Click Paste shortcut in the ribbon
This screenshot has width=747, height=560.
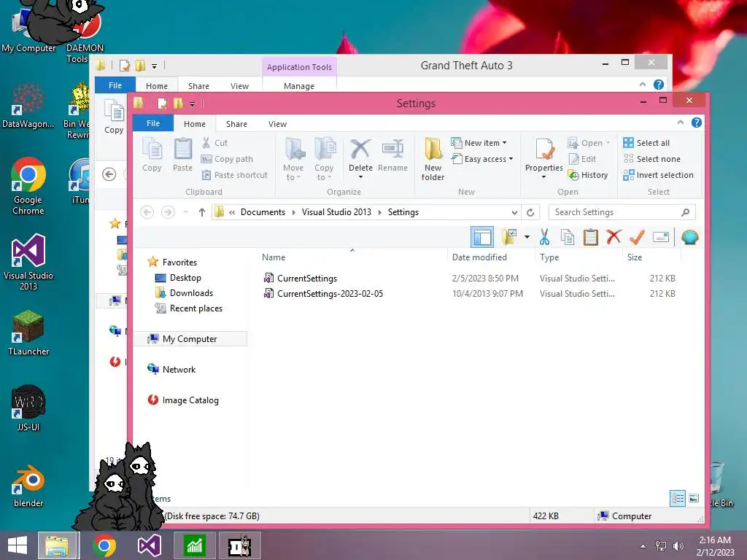click(x=234, y=175)
